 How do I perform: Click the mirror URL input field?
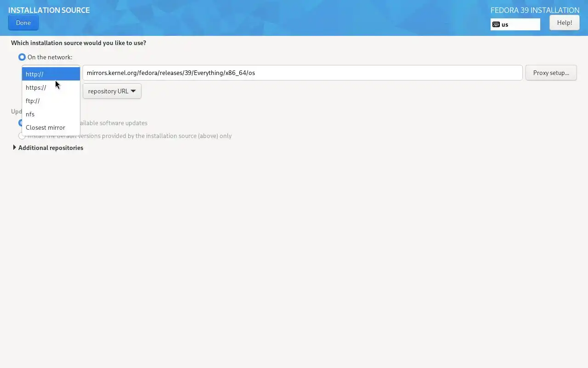[x=303, y=73]
